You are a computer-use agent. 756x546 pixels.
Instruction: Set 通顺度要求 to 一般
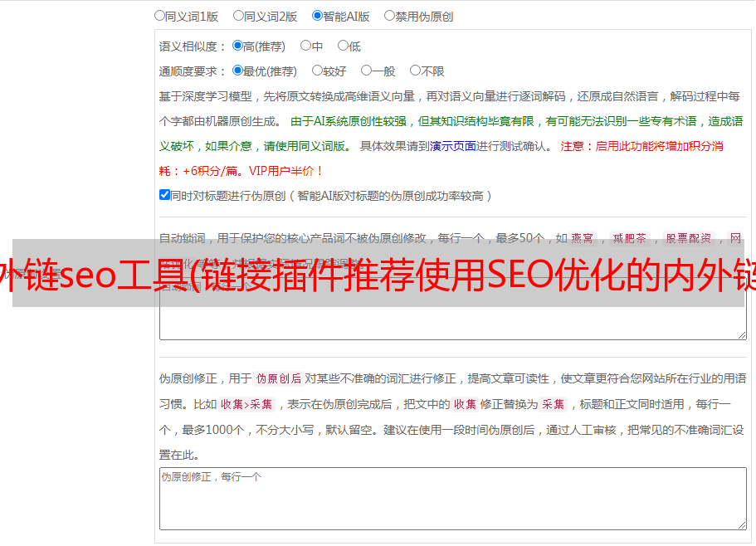367,71
